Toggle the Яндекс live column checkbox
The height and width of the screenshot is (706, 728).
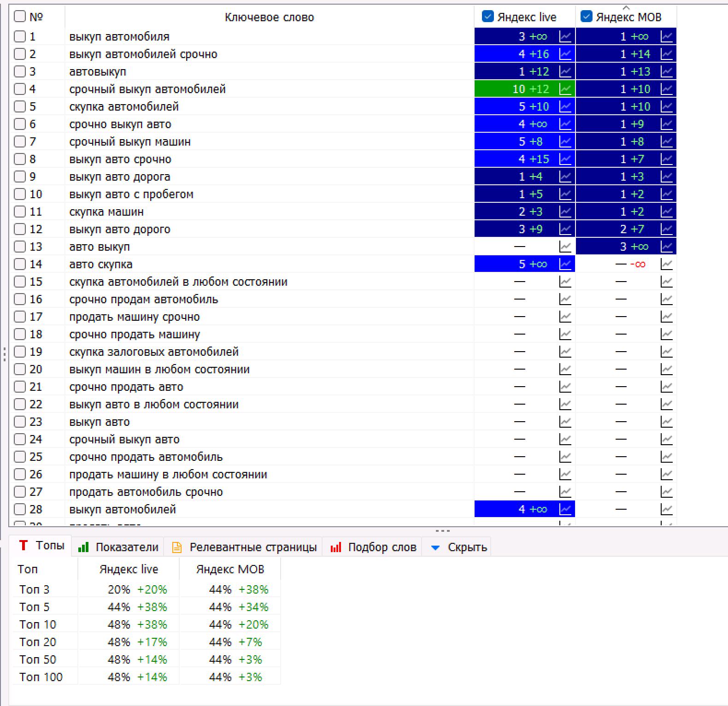487,17
